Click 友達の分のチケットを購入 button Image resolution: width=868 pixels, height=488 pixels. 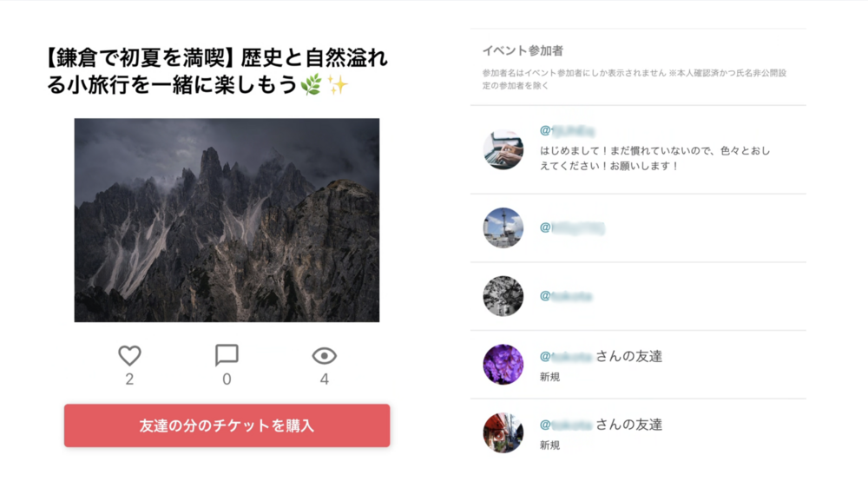[x=227, y=425]
